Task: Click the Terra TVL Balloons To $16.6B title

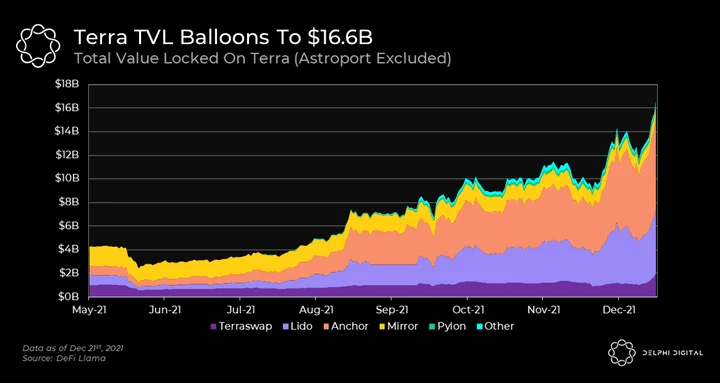Action: tap(223, 38)
